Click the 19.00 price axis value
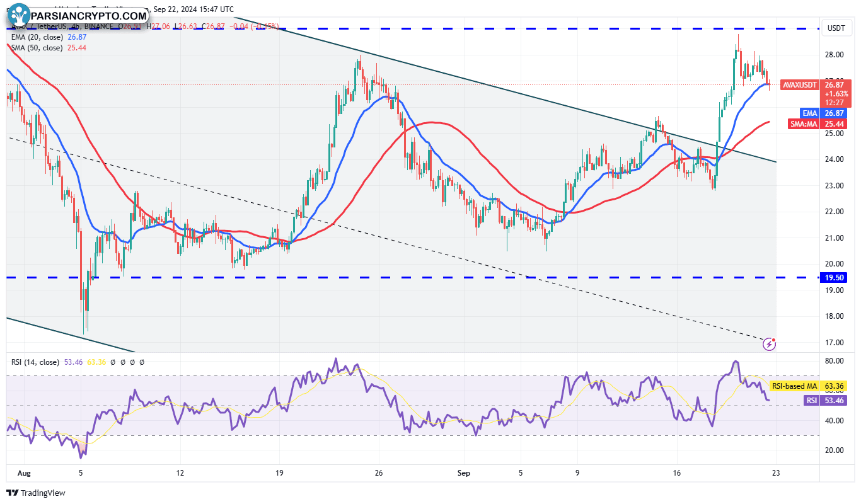The image size is (861, 504). [835, 290]
